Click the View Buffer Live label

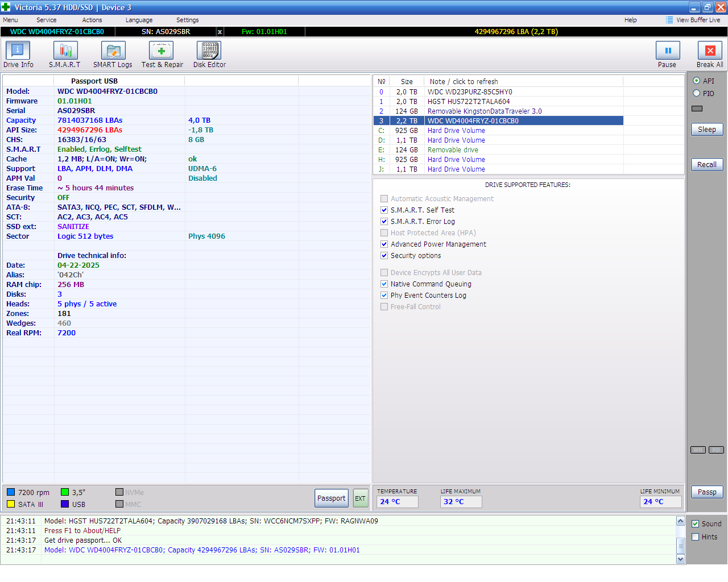[698, 20]
